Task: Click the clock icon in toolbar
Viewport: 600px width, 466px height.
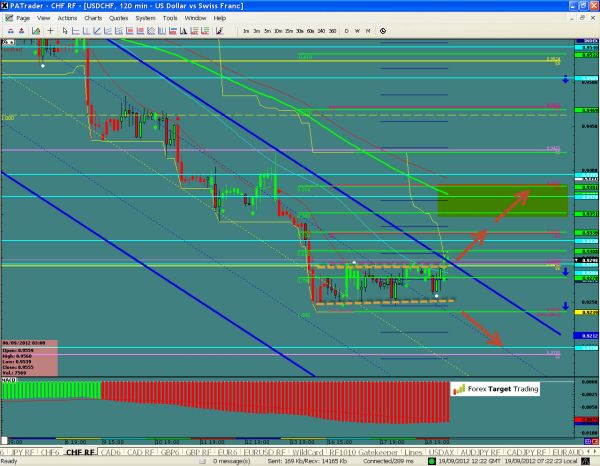Action: (x=383, y=31)
